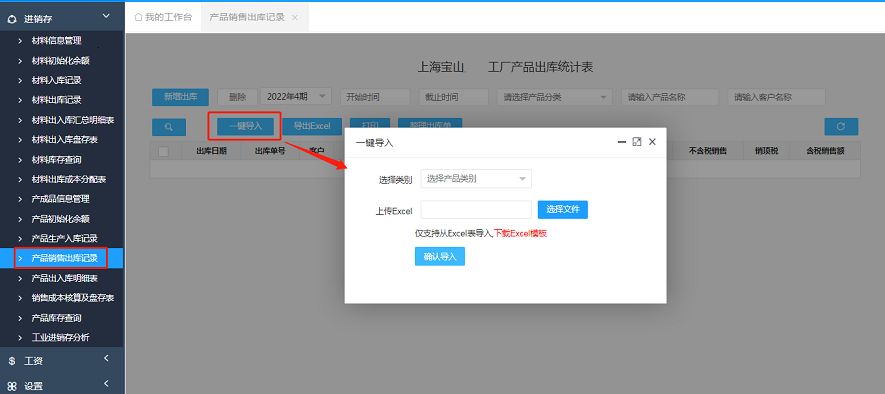This screenshot has width=885, height=394.
Task: Click the 出库日期 column header
Action: (212, 151)
